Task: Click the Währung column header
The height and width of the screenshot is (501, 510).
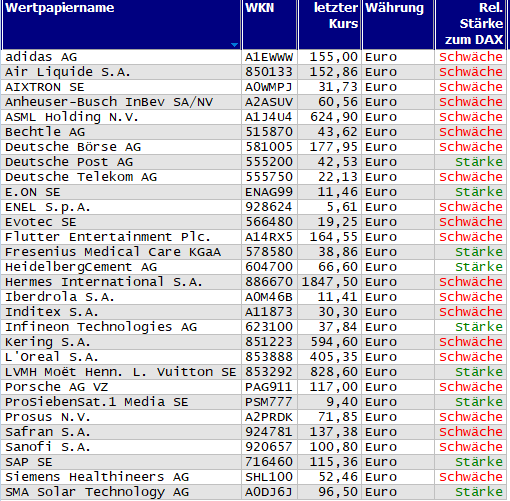Action: click(398, 25)
